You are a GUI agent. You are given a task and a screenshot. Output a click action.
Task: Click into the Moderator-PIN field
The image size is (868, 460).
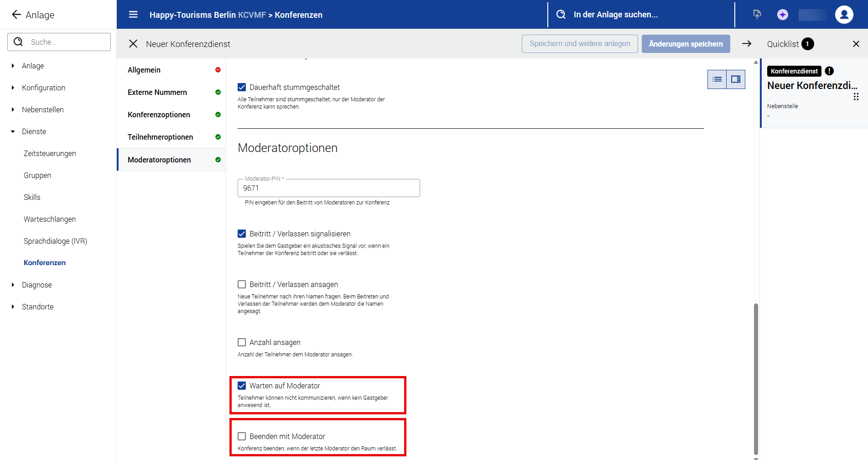pyautogui.click(x=328, y=188)
